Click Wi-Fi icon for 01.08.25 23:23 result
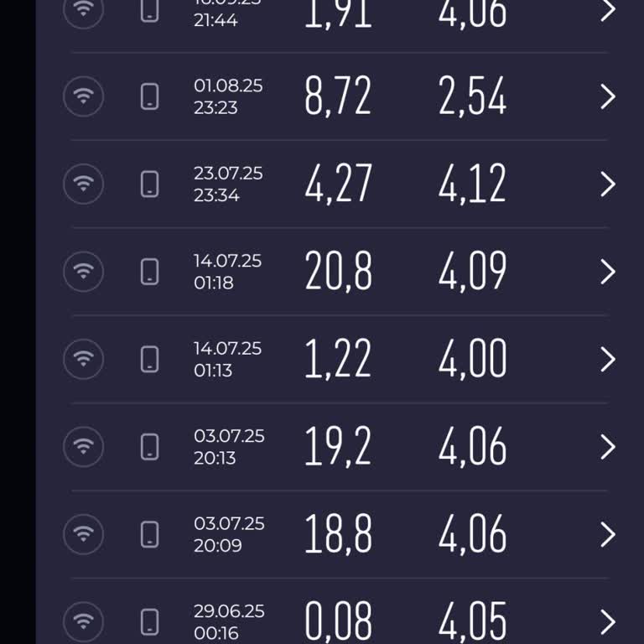 pos(83,96)
